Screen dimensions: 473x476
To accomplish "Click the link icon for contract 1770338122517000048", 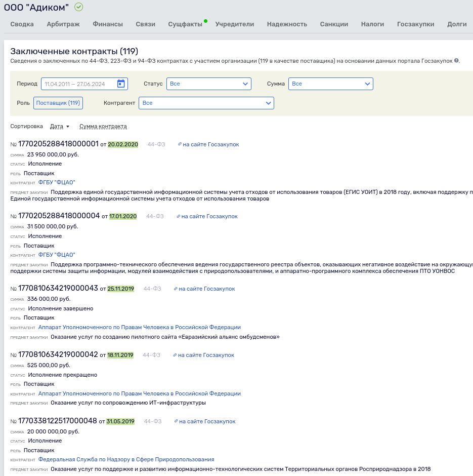I will 176,421.
